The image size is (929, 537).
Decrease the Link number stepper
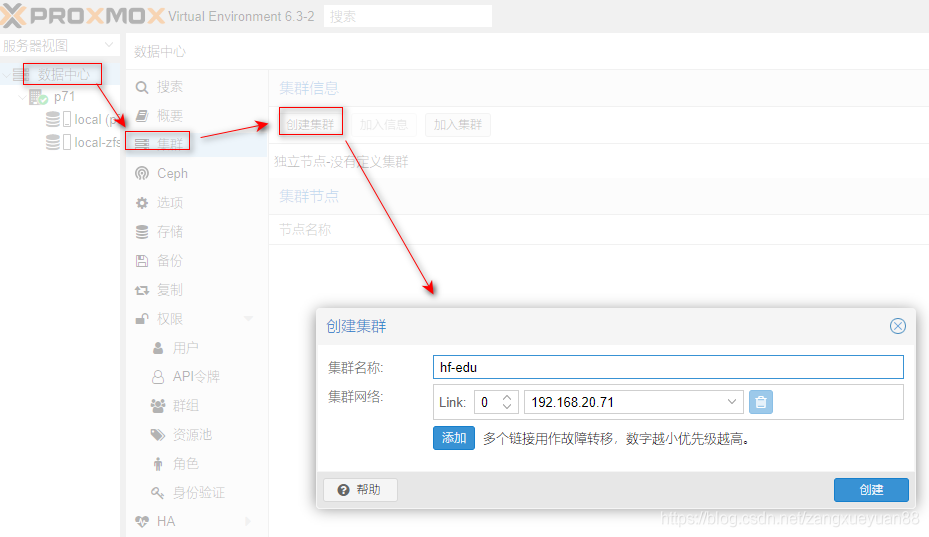pos(507,407)
